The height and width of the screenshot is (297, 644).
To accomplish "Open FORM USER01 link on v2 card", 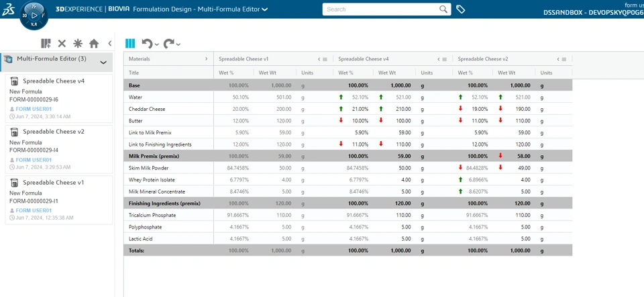I will pos(34,160).
